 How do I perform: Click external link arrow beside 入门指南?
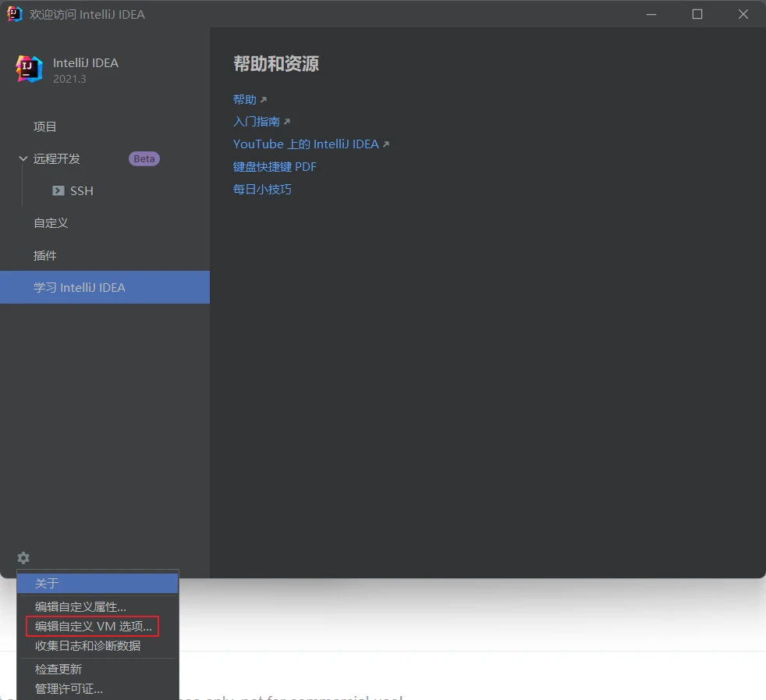[x=287, y=122]
